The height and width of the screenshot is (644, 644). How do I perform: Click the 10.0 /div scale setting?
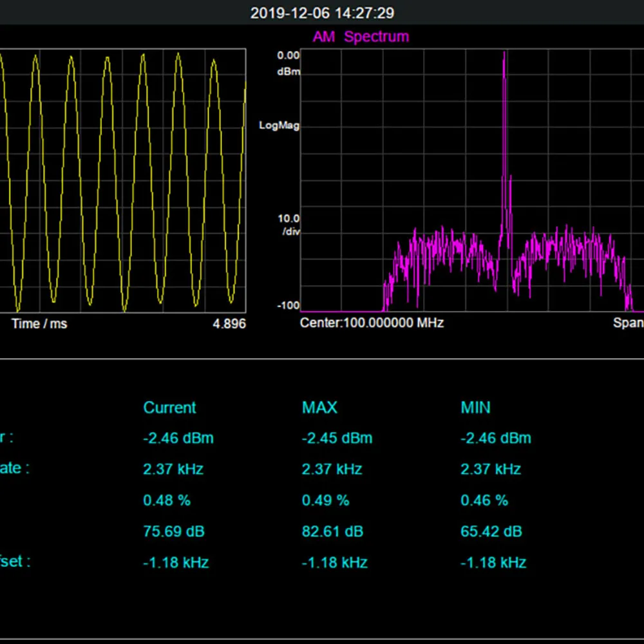click(x=288, y=225)
